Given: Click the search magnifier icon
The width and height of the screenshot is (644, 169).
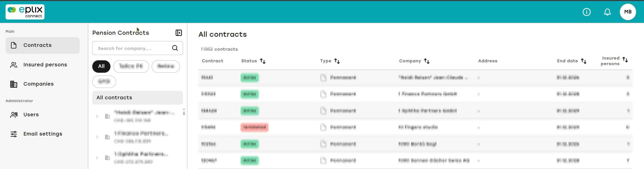Looking at the screenshot, I should 175,48.
